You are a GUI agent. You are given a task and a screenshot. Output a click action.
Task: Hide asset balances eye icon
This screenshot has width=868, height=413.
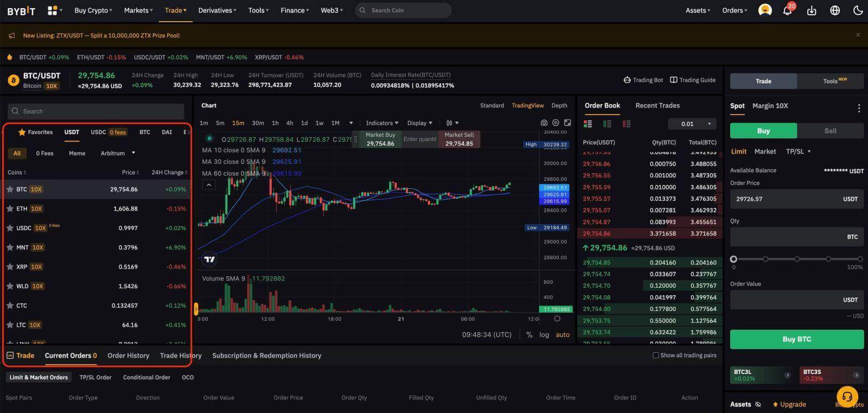click(758, 404)
